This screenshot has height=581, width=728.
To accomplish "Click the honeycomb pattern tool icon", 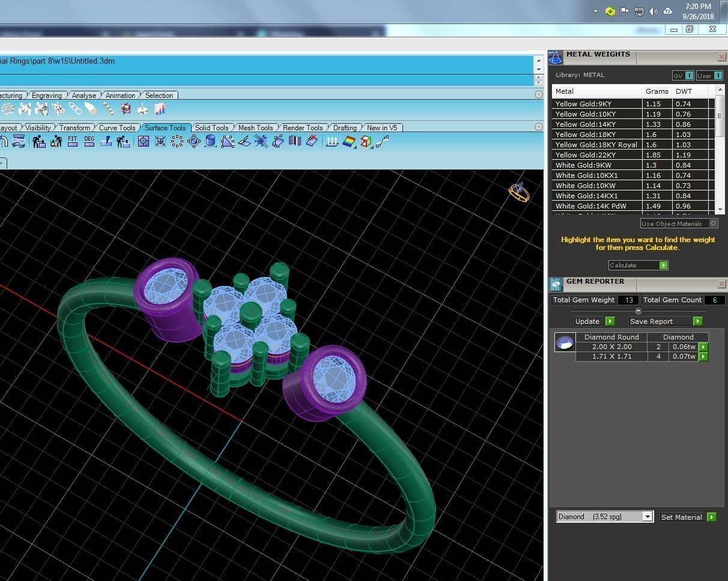I will pos(8,109).
